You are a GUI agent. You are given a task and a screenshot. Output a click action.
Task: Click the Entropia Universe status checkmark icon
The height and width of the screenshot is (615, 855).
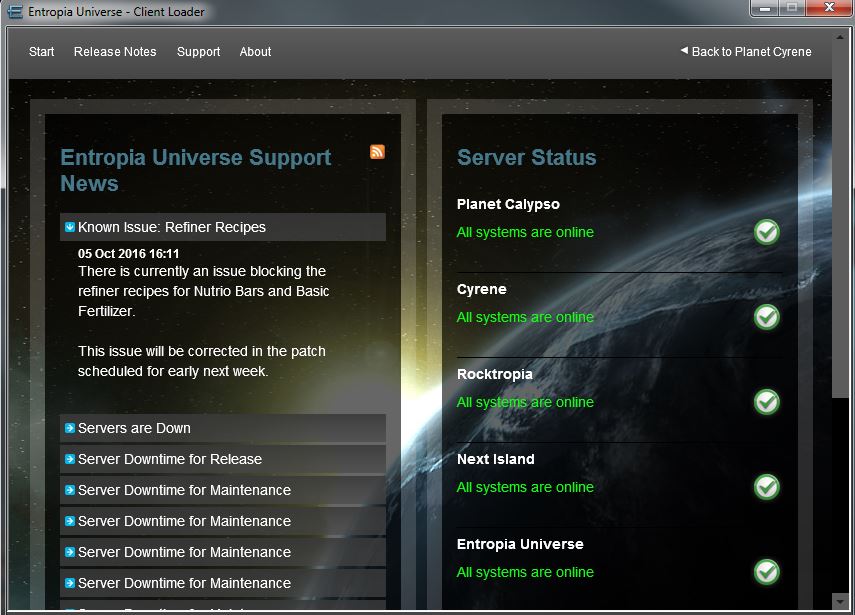767,572
